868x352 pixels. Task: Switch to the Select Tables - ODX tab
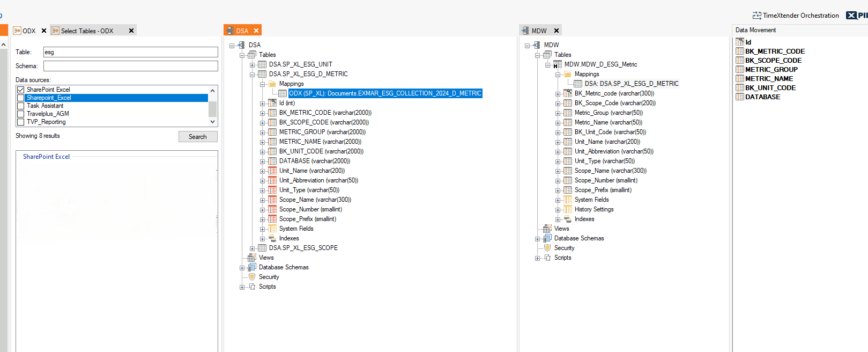click(87, 31)
